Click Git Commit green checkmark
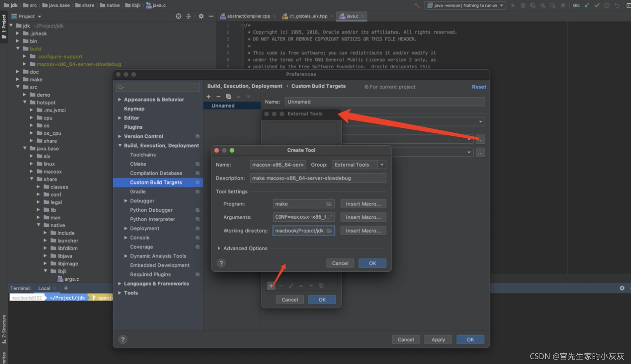 coord(597,5)
